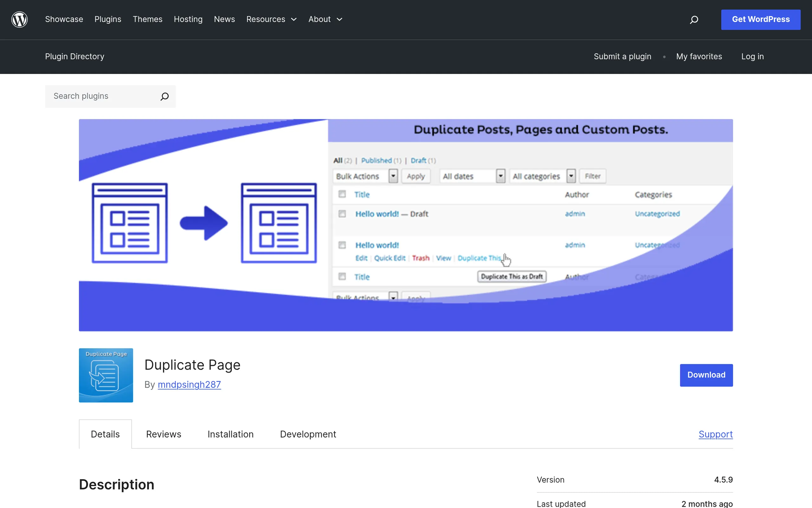812x508 pixels.
Task: Click the WordPress logo icon
Action: [19, 19]
